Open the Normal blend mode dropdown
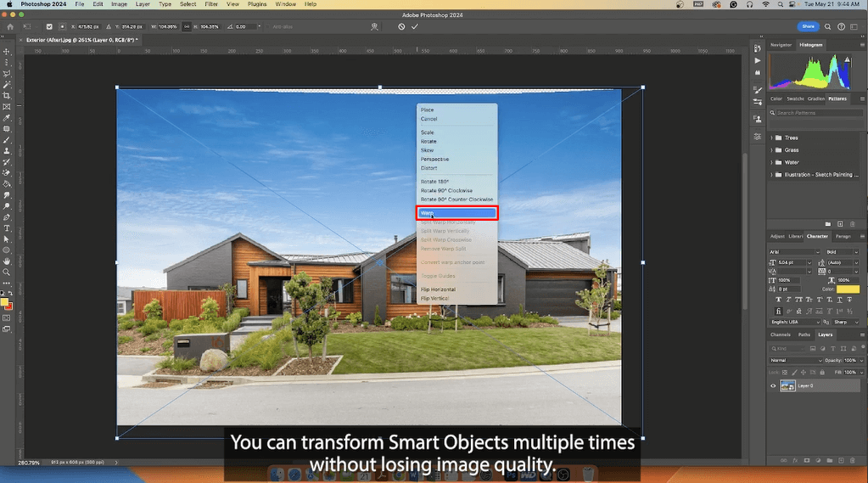This screenshot has height=483, width=868. click(796, 361)
